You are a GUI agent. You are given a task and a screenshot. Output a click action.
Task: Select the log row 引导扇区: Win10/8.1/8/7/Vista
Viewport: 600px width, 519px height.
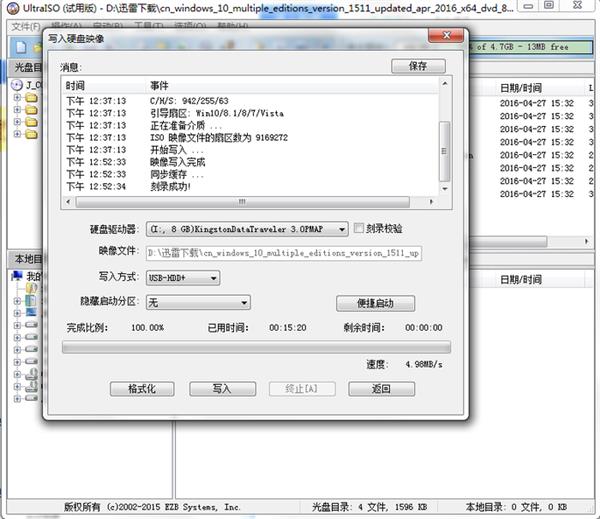click(251, 113)
